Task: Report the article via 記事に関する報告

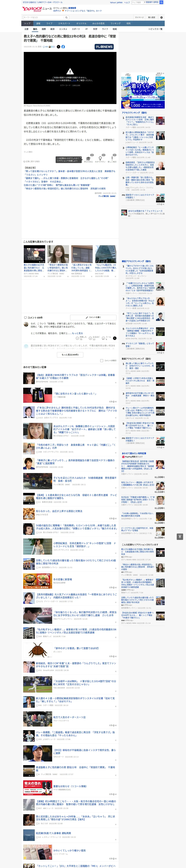Action: (32, 161)
